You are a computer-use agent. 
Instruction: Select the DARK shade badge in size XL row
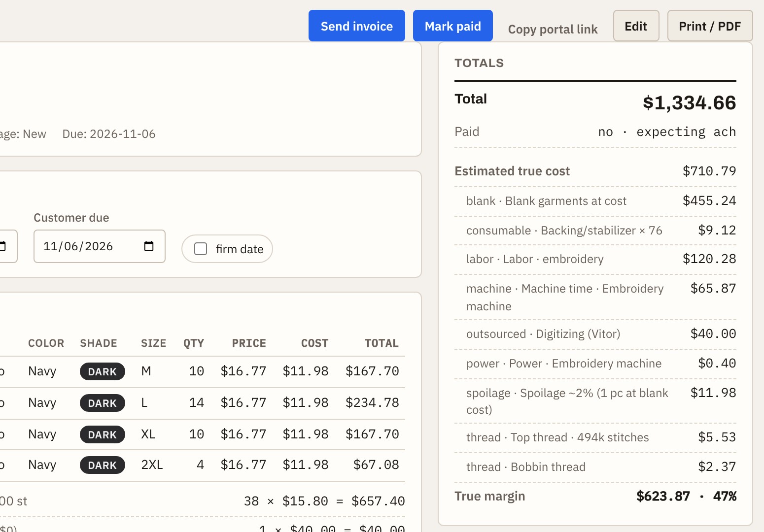click(103, 434)
